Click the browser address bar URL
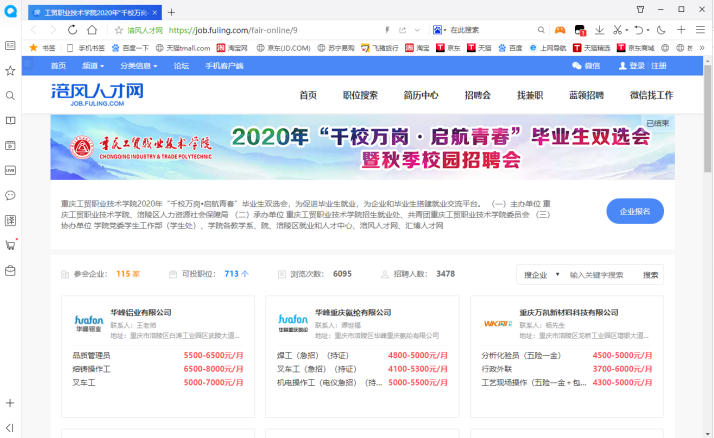The image size is (714, 438). point(233,30)
